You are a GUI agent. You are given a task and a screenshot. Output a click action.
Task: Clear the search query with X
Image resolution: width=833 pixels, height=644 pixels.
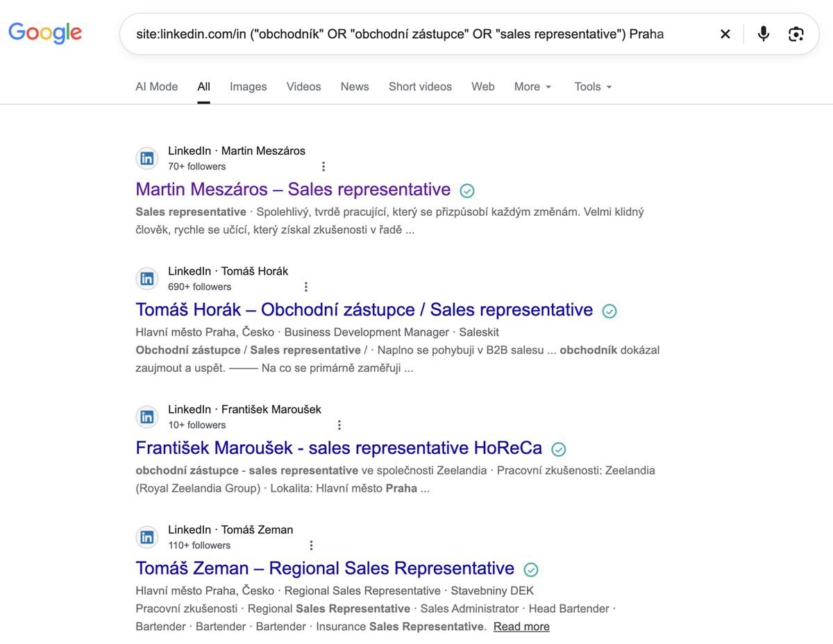click(725, 34)
